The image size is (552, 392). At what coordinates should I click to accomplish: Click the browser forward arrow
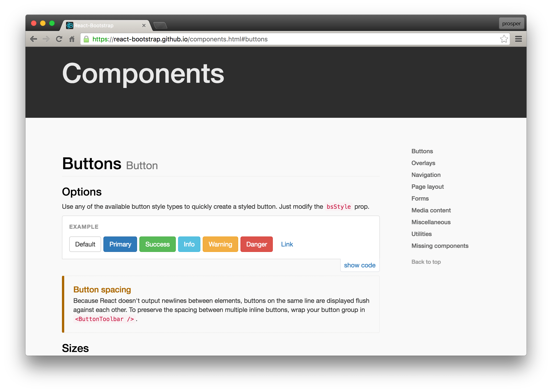click(x=46, y=39)
